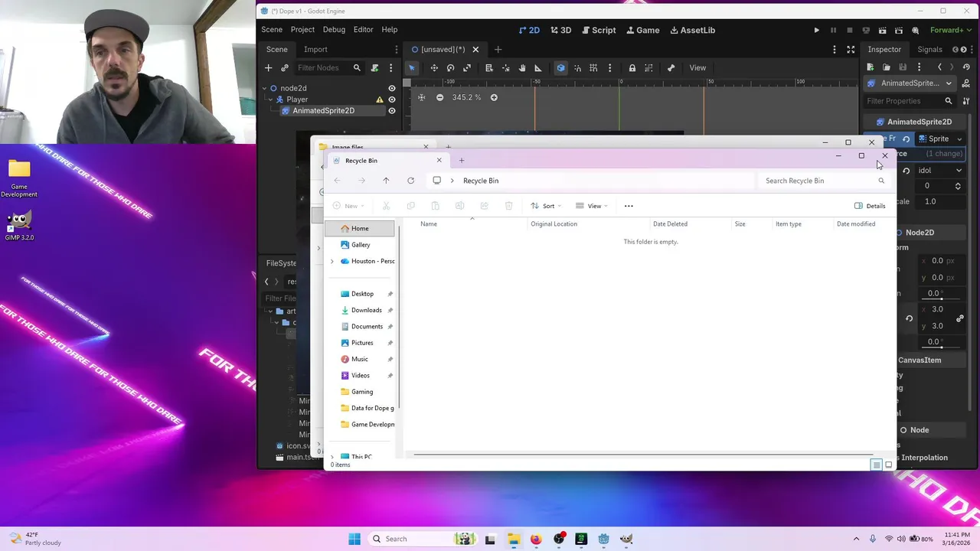Run the Godot project with the play icon

816,31
